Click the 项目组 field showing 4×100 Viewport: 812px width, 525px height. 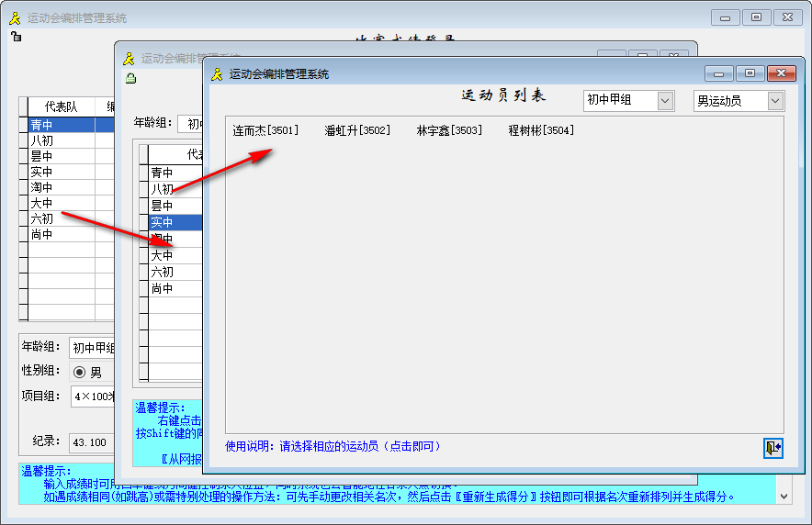point(92,397)
